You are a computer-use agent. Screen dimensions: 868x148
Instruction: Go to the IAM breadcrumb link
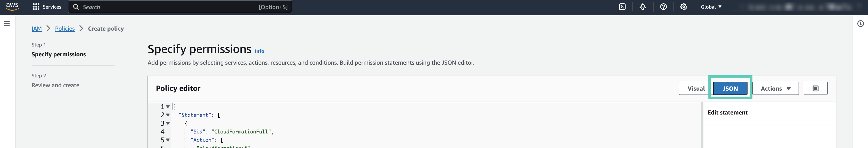pyautogui.click(x=36, y=29)
